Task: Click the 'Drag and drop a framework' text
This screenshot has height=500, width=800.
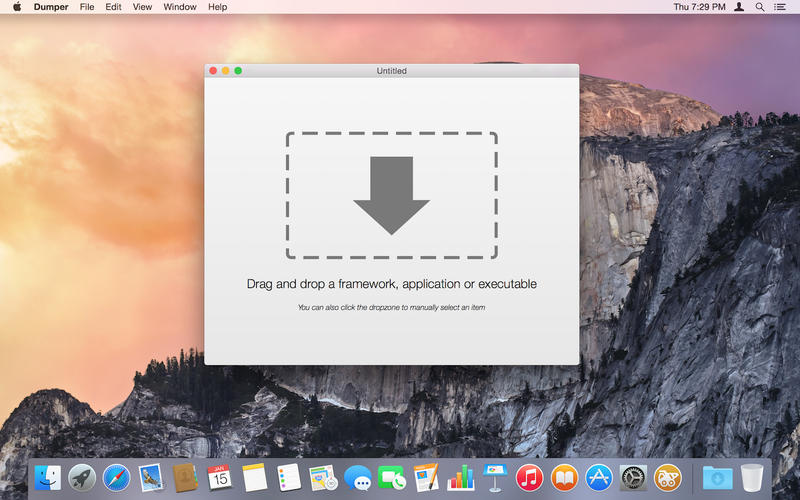Action: point(392,284)
